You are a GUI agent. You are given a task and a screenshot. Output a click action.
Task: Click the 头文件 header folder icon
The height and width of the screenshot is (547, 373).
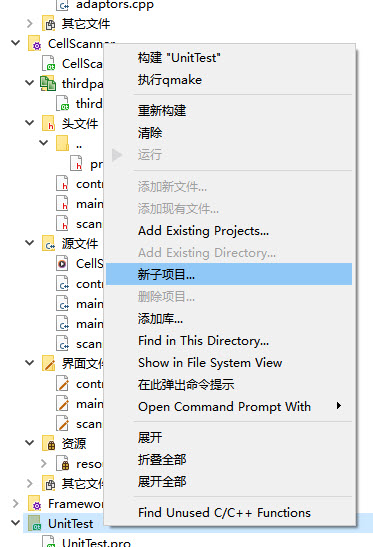49,123
